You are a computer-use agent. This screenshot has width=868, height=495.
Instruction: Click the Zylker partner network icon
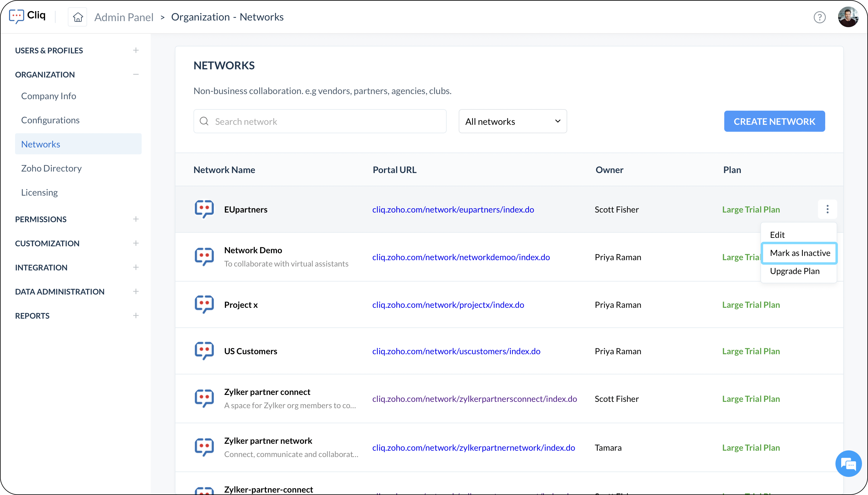coord(204,447)
